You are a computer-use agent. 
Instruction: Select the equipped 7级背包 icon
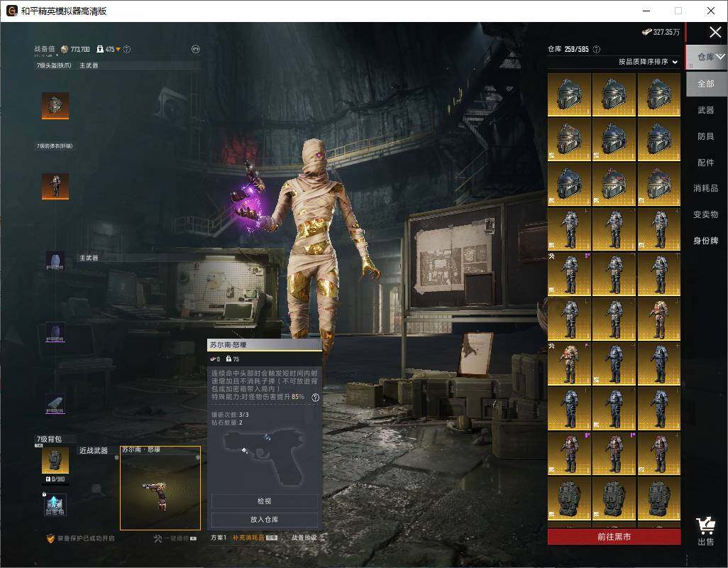click(55, 460)
